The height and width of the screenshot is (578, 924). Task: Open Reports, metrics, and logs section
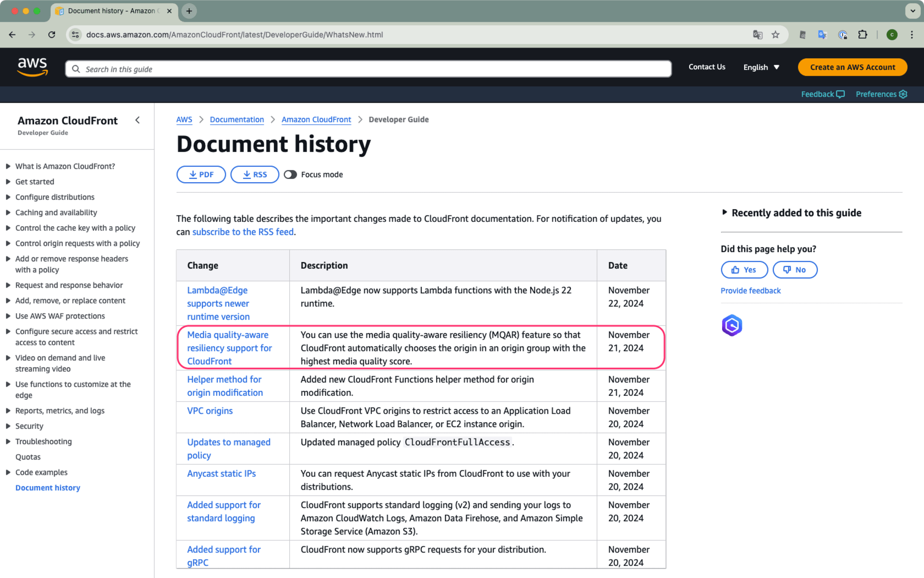pos(60,411)
